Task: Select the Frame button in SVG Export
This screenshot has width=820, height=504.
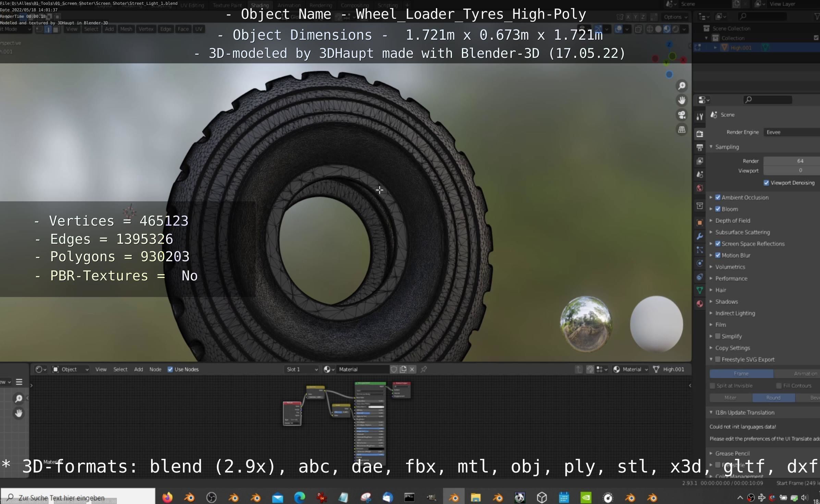Action: 741,374
